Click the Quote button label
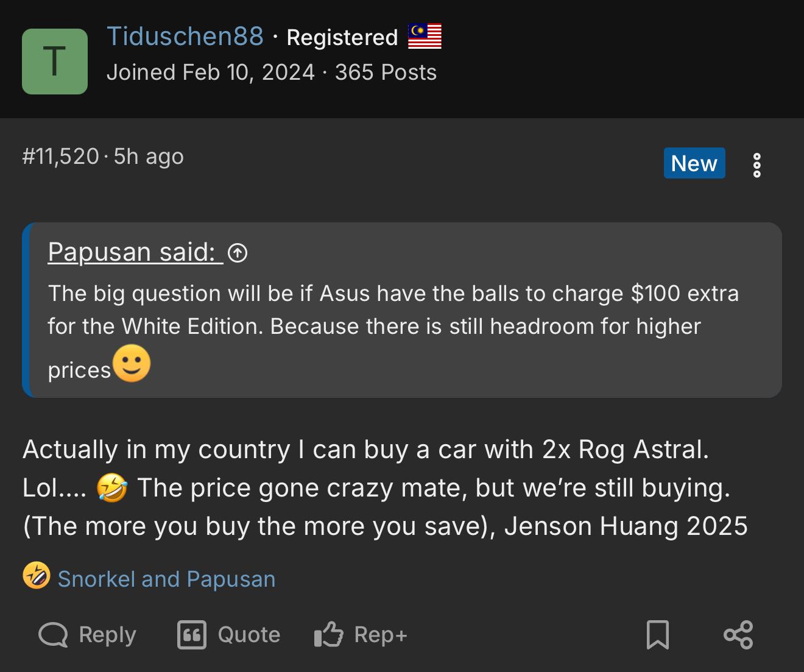Screen dimensions: 804x672 pos(249,635)
